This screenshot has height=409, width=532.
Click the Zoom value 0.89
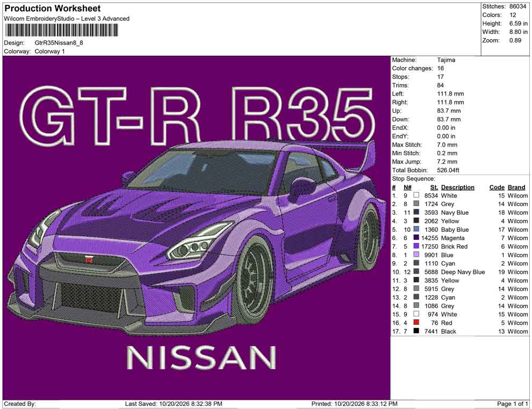515,40
